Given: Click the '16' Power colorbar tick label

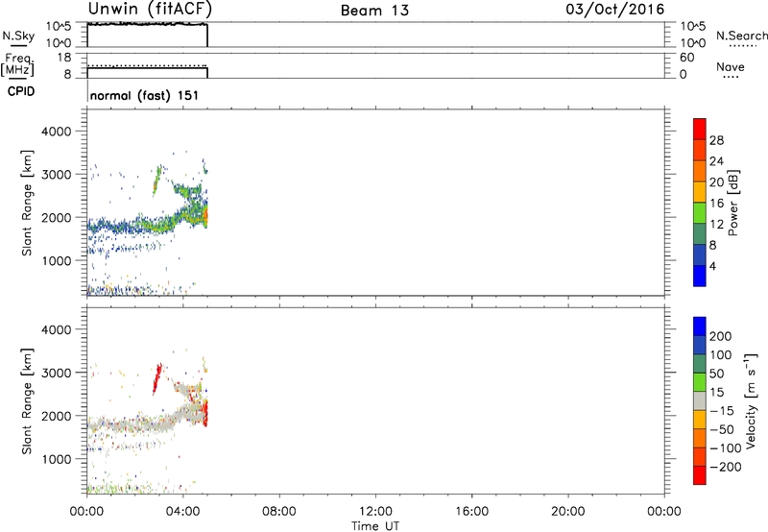Looking at the screenshot, I should 716,204.
